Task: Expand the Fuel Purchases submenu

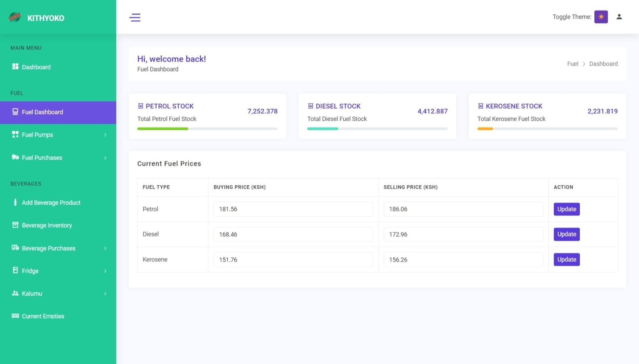Action: pyautogui.click(x=58, y=158)
